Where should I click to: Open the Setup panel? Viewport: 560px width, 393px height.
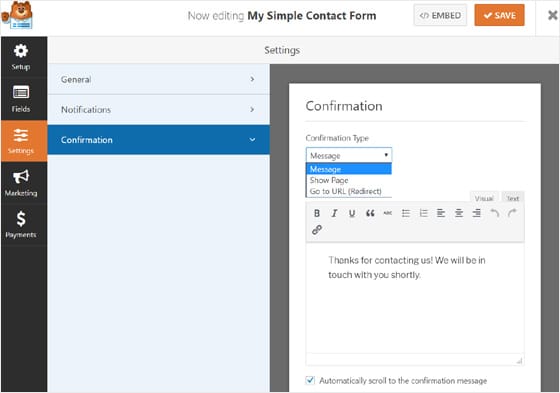pos(21,57)
